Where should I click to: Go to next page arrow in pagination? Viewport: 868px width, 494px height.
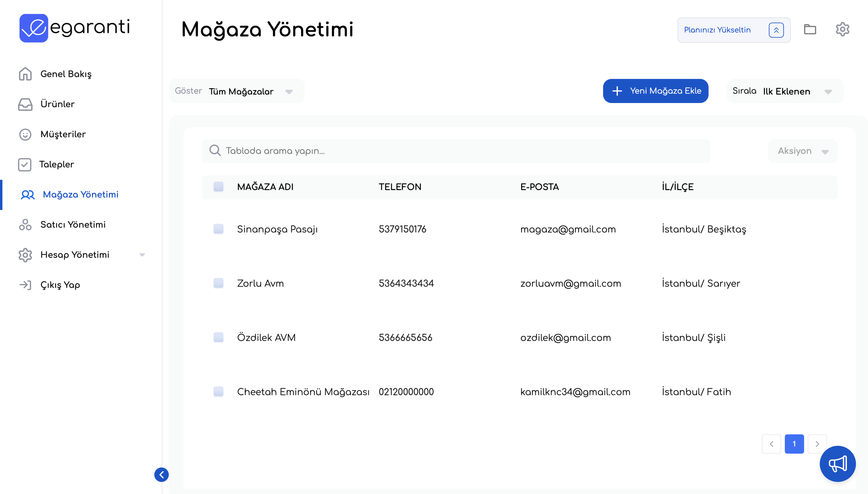coord(817,444)
